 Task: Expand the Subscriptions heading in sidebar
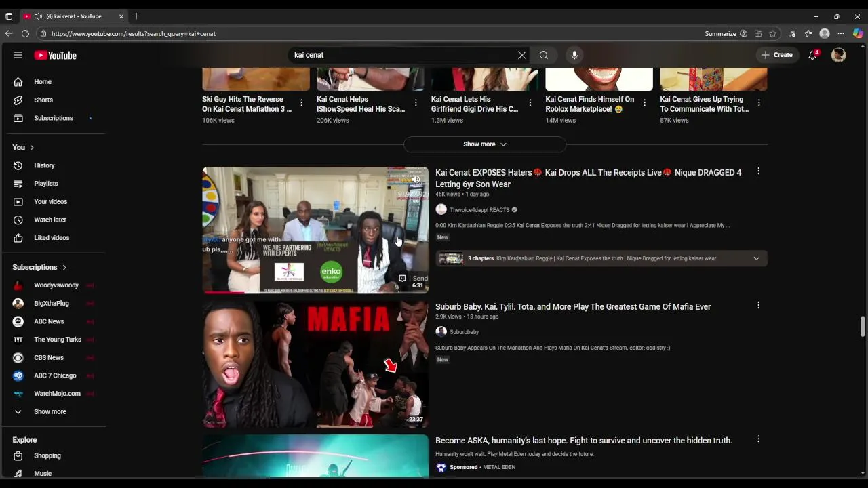[x=39, y=267]
